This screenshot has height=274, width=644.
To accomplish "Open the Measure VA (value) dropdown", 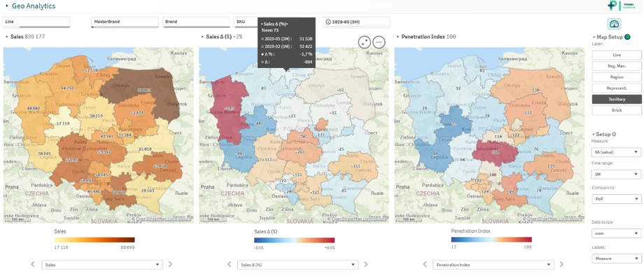I will click(617, 152).
